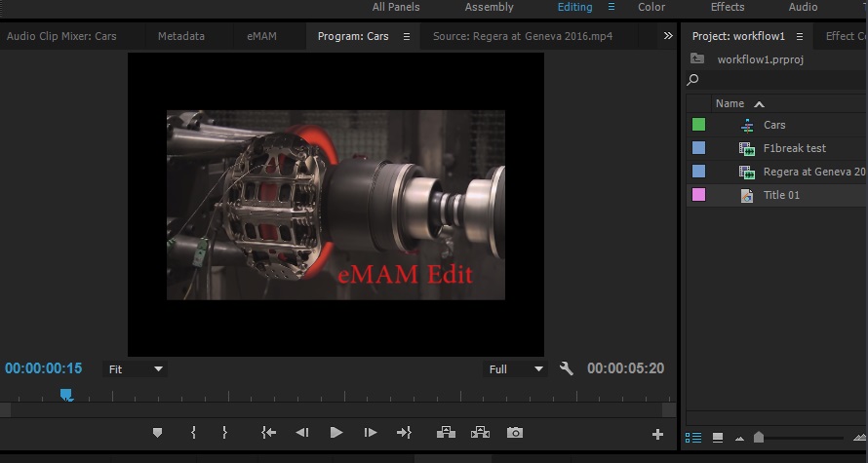Click the blue playhead marker on ruler
Viewport: 868px width, 463px height.
(x=66, y=395)
